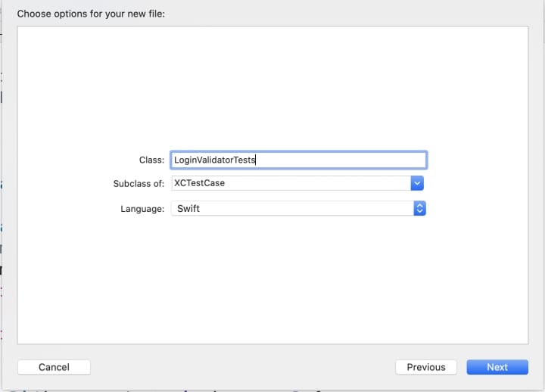Cancel the new file dialog
Image resolution: width=545 pixels, height=392 pixels.
[54, 367]
